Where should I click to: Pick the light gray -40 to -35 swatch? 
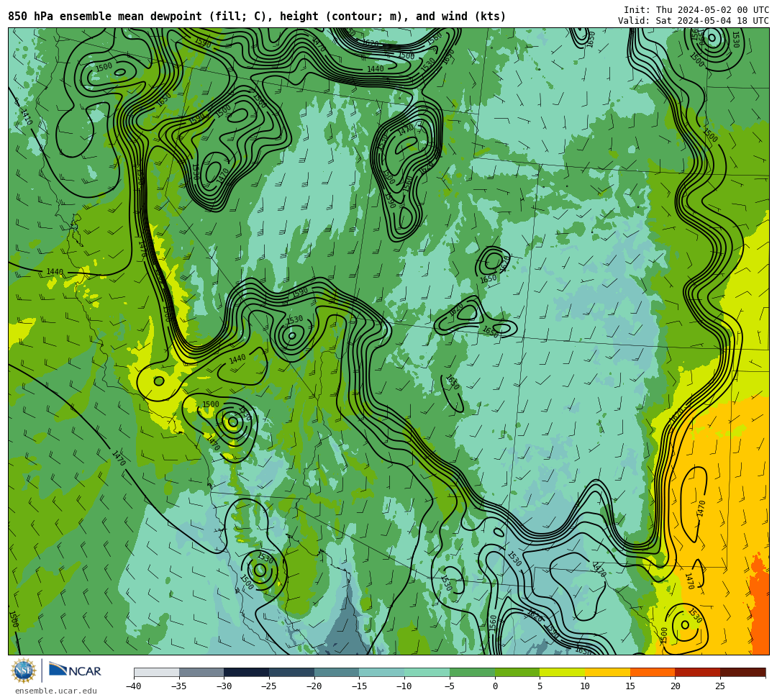click(157, 672)
